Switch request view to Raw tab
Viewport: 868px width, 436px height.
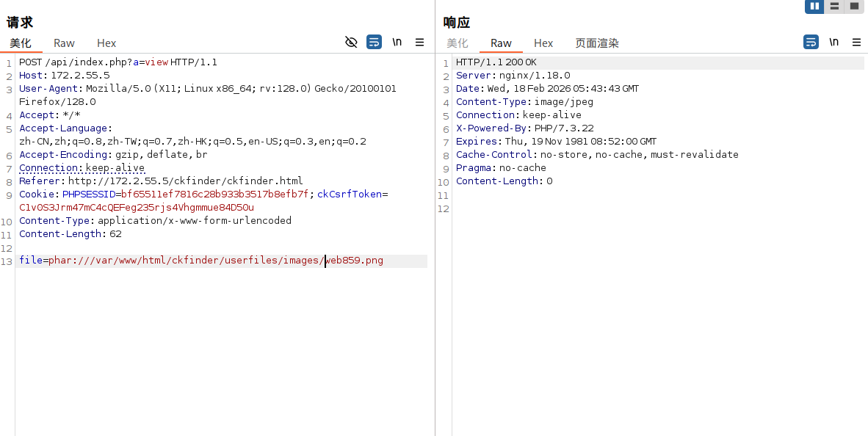tap(64, 43)
